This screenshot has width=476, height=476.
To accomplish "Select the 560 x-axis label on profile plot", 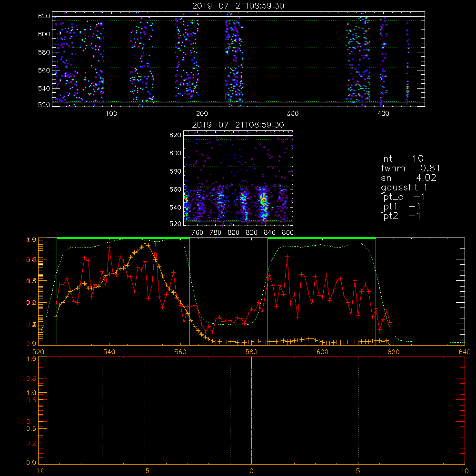I will [x=180, y=352].
